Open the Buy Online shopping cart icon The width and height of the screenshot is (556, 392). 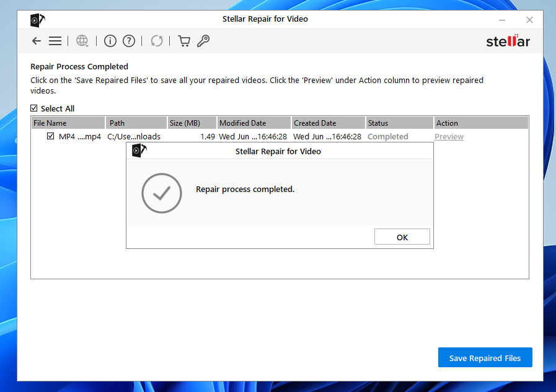click(x=184, y=41)
